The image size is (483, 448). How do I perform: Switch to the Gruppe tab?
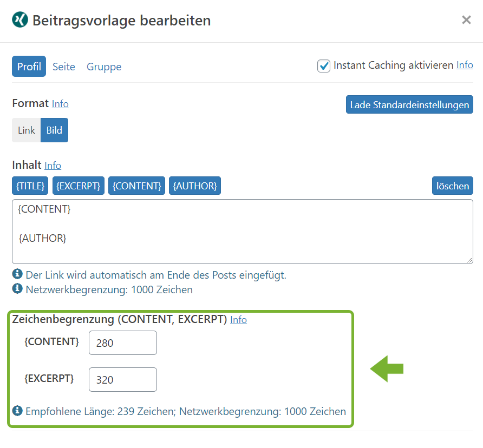(x=103, y=66)
